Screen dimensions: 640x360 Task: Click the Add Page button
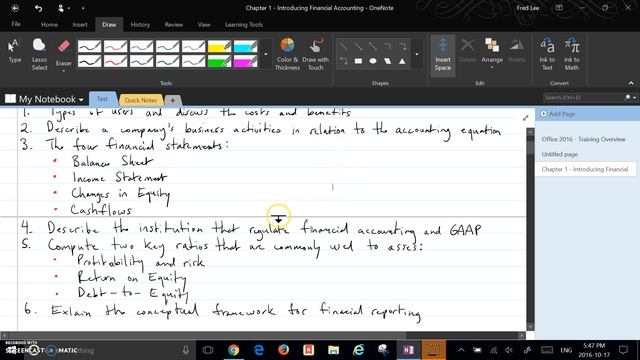coord(558,114)
